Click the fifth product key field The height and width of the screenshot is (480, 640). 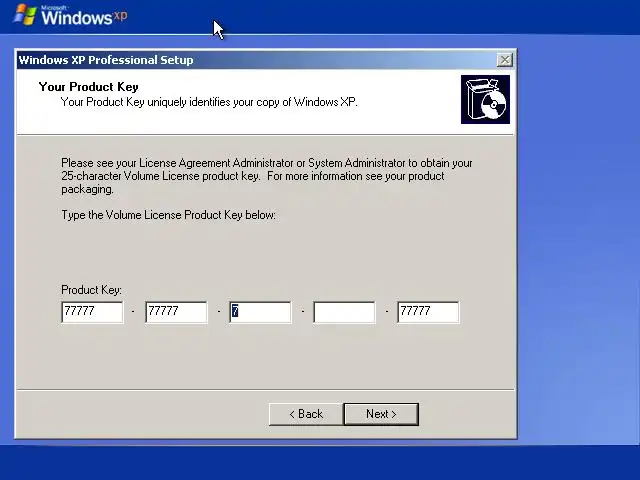coord(428,312)
